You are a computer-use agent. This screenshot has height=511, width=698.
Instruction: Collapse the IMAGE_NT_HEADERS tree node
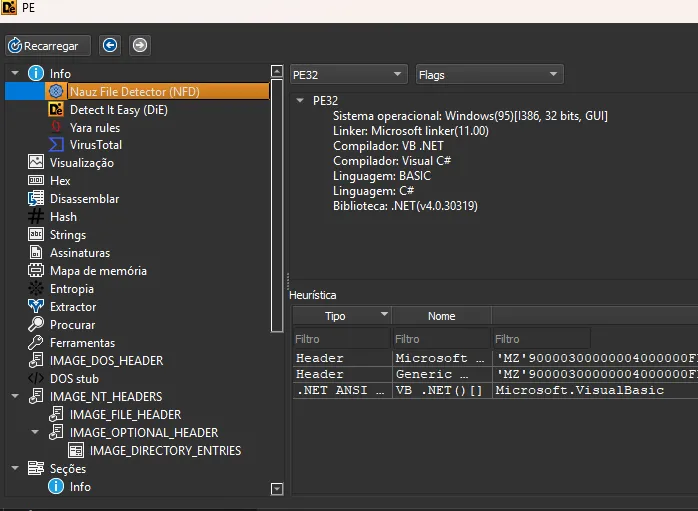coord(15,397)
